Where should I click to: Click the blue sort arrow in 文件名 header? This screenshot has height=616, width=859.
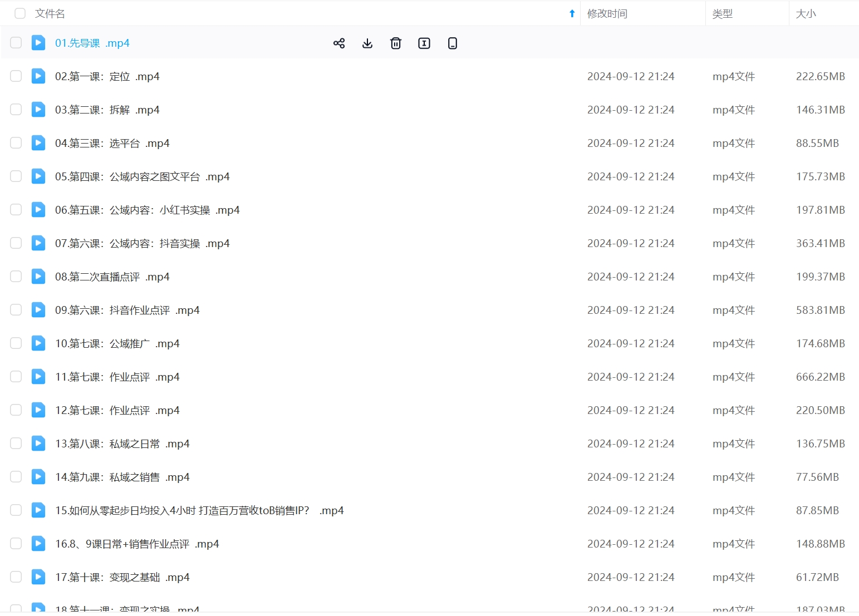[x=572, y=13]
